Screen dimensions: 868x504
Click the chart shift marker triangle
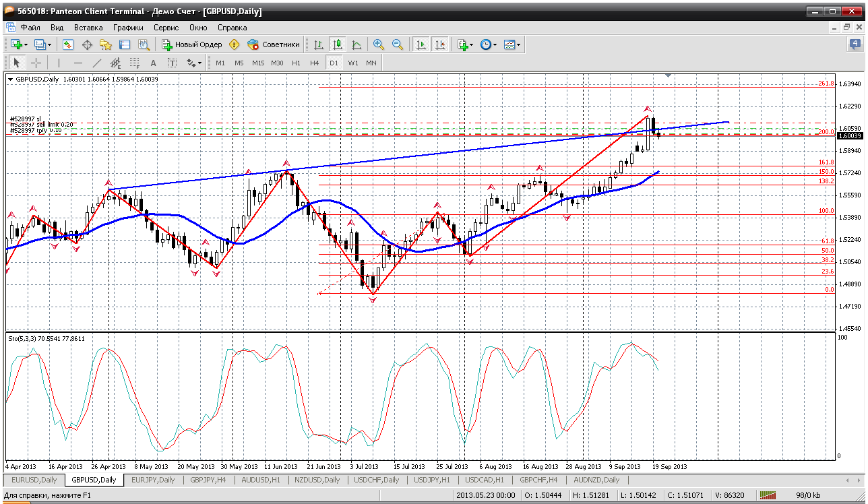coord(668,75)
